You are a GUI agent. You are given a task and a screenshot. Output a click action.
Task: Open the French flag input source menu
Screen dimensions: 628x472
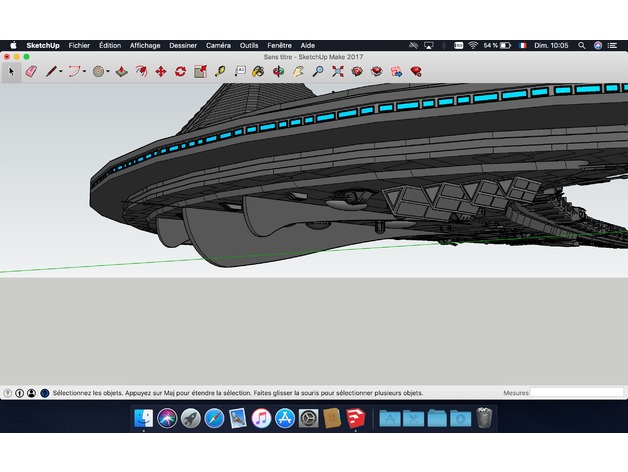[x=522, y=45]
